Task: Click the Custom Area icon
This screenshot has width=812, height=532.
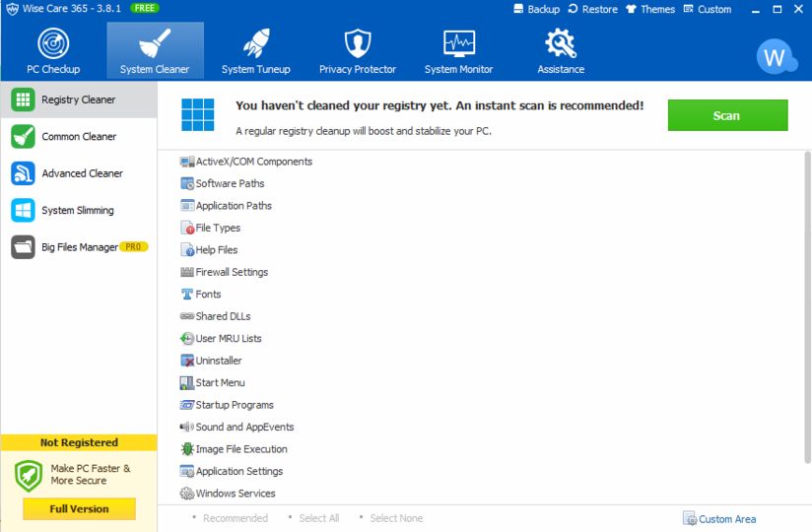Action: (x=690, y=518)
